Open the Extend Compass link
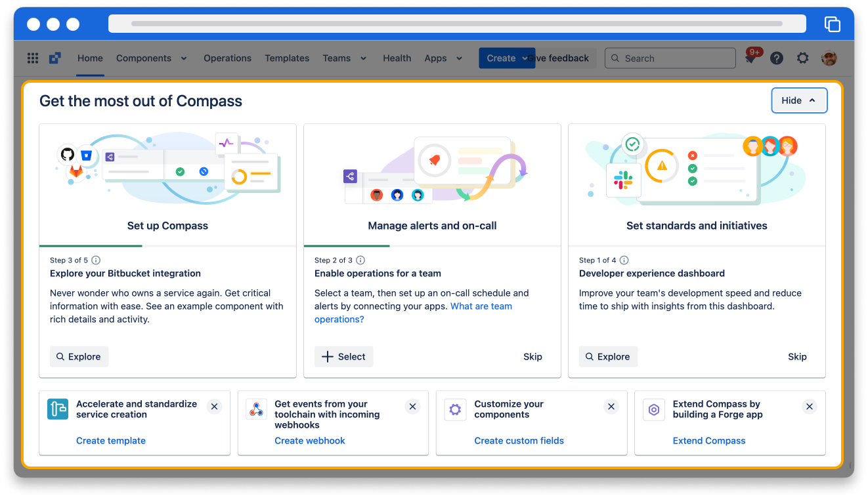The image size is (868, 498). tap(709, 441)
